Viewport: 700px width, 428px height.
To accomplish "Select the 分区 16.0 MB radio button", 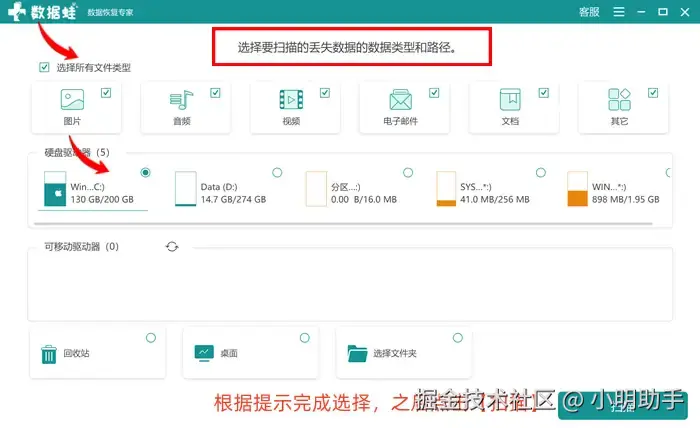I will pyautogui.click(x=408, y=172).
